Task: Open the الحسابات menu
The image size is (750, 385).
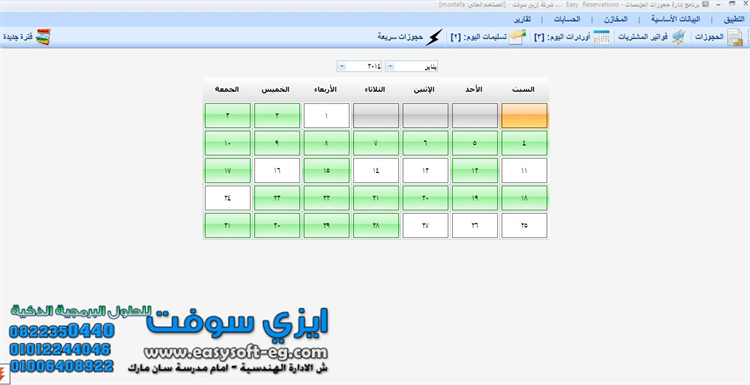Action: [x=567, y=20]
